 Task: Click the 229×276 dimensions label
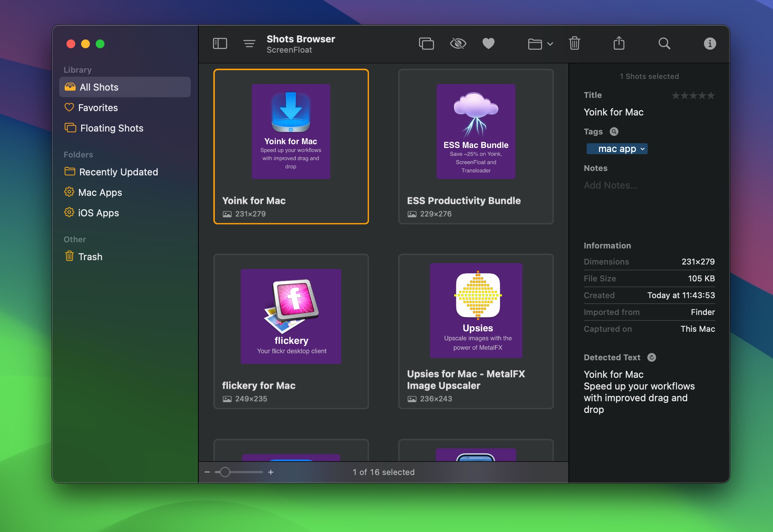(x=436, y=214)
